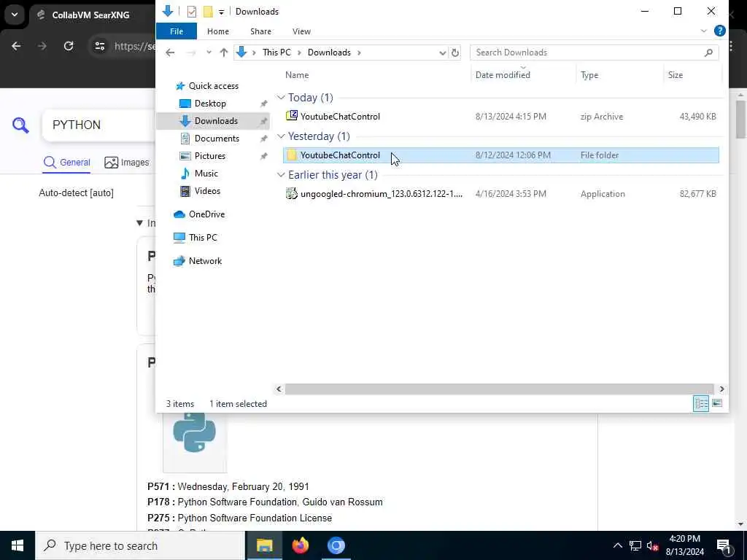Viewport: 747px width, 560px height.
Task: Open the address bar history dropdown
Action: pos(442,52)
